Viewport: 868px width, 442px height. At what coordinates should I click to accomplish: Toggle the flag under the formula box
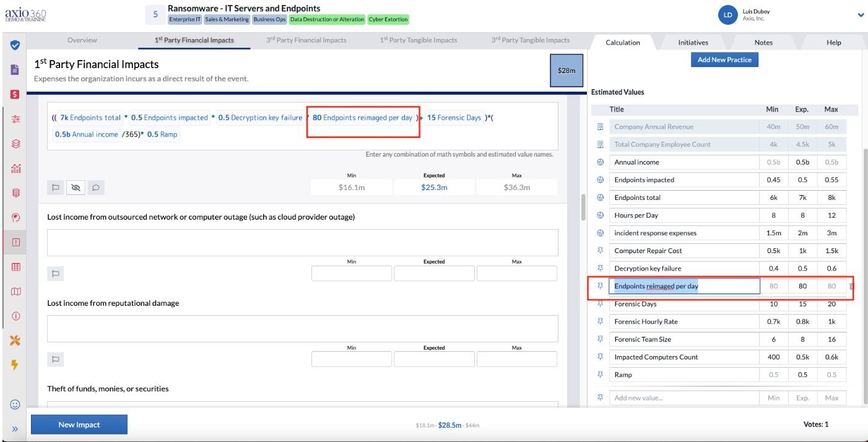pos(55,187)
